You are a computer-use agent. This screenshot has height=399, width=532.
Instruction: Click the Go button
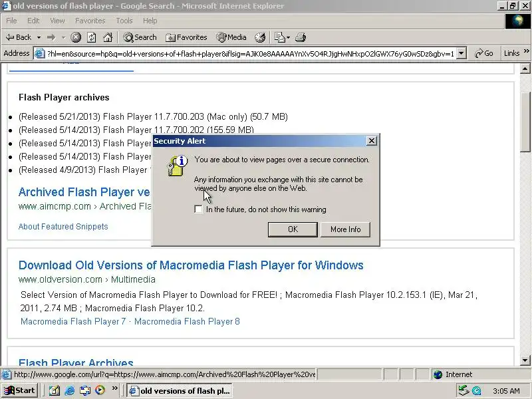click(x=484, y=53)
